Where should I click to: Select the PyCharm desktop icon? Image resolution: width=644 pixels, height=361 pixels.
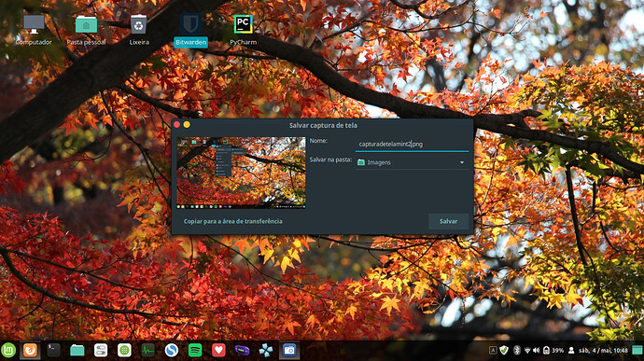tap(244, 30)
